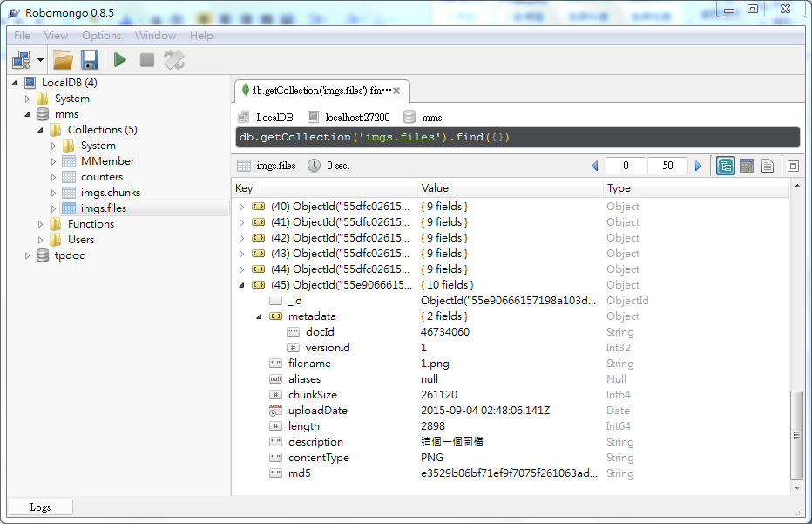Maximize the result pane with the expand icon
The width and height of the screenshot is (812, 524).
point(792,165)
